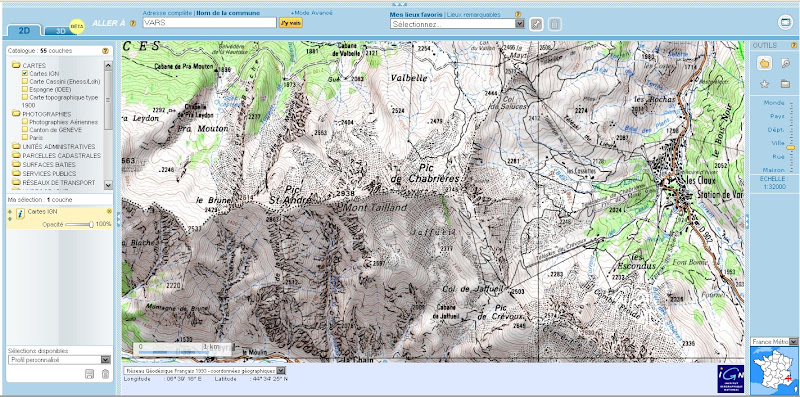Open the Profil personnalisé dropdown
The height and width of the screenshot is (397, 800).
coord(59,360)
